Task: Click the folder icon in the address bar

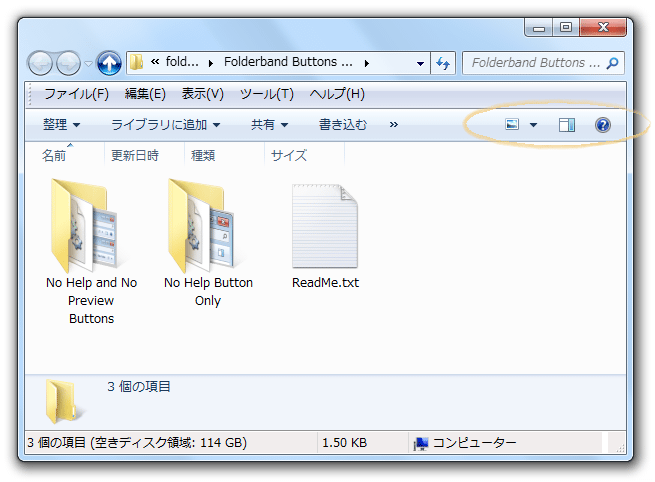Action: [136, 63]
